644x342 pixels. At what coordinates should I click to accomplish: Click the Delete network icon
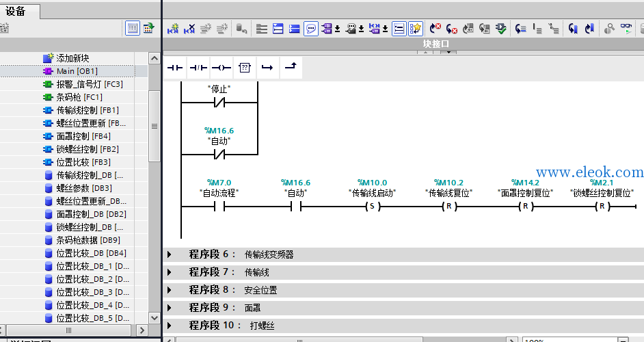tap(189, 28)
